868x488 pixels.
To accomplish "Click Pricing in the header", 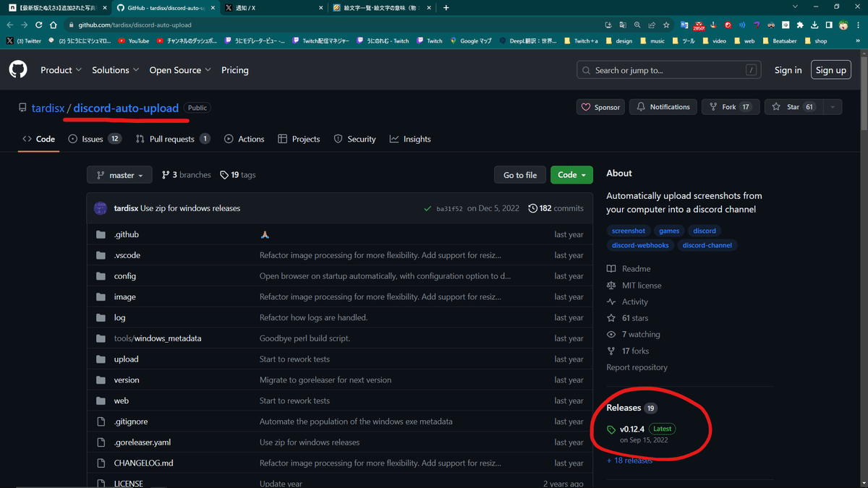I will (x=235, y=70).
